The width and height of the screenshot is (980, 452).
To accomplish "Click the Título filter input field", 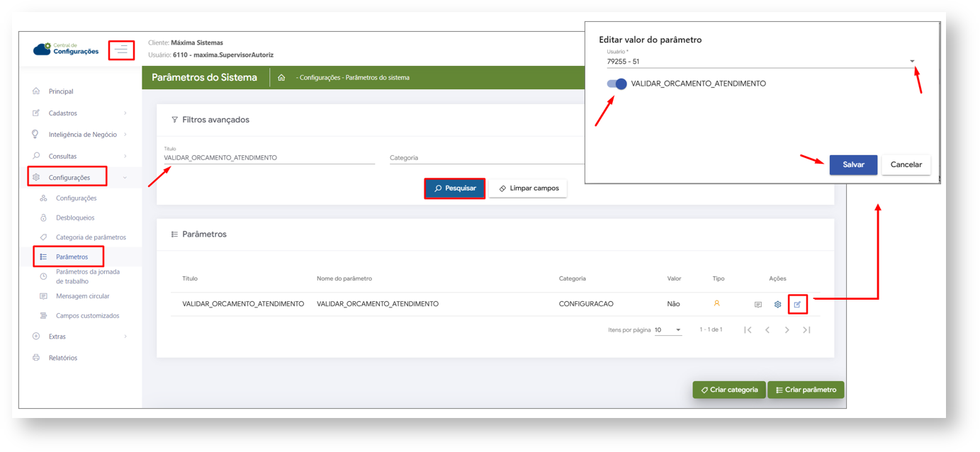I will (269, 157).
